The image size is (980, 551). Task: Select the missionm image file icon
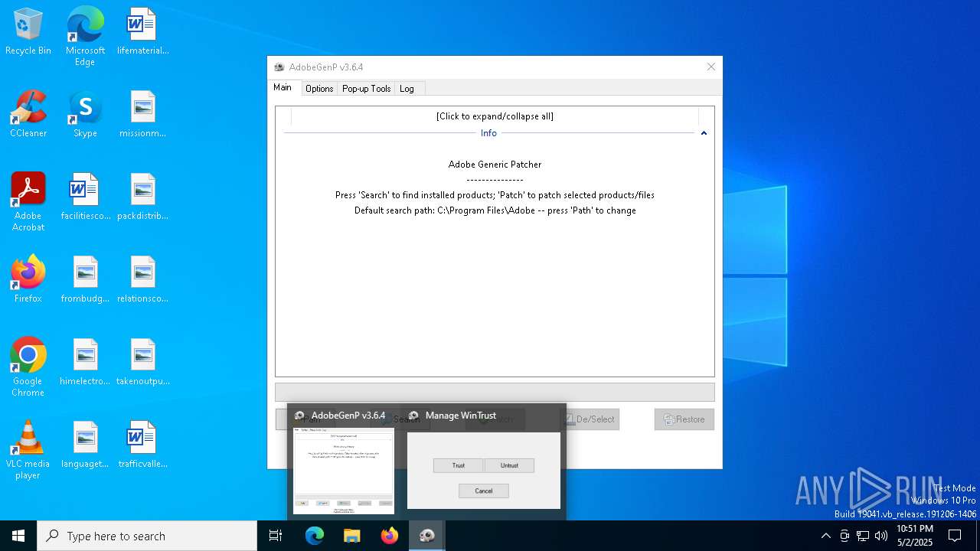[x=142, y=115]
